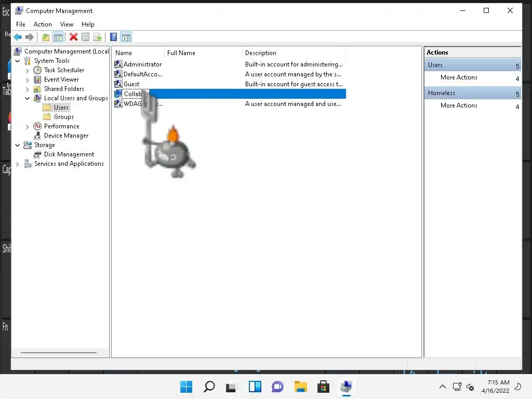Open the File menu
This screenshot has width=532, height=399.
coord(21,24)
